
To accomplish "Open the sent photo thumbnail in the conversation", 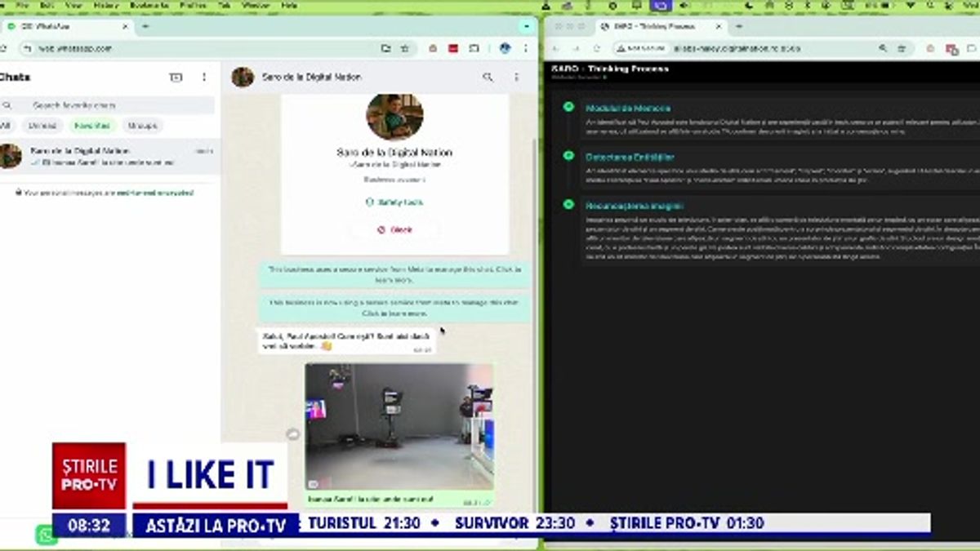I will [x=400, y=424].
